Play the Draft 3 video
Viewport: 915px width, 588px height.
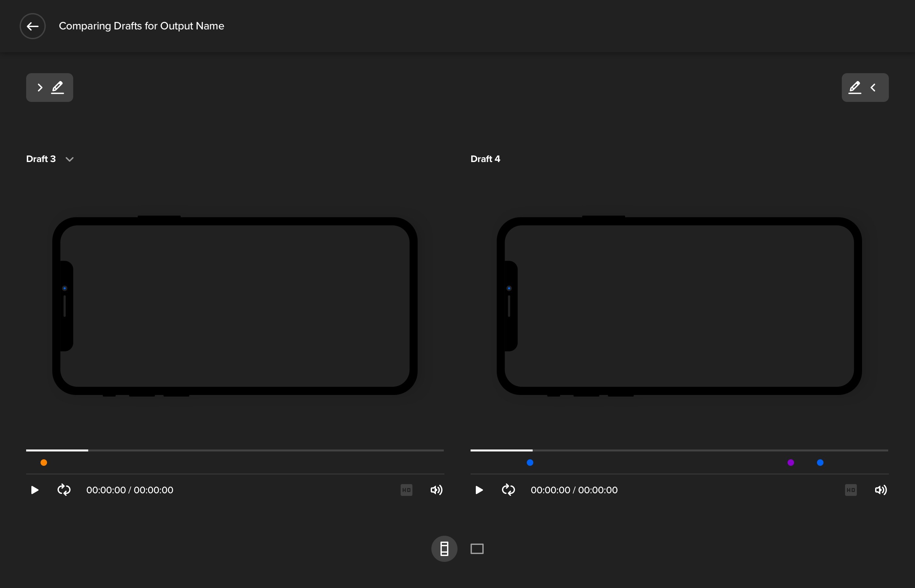[34, 490]
